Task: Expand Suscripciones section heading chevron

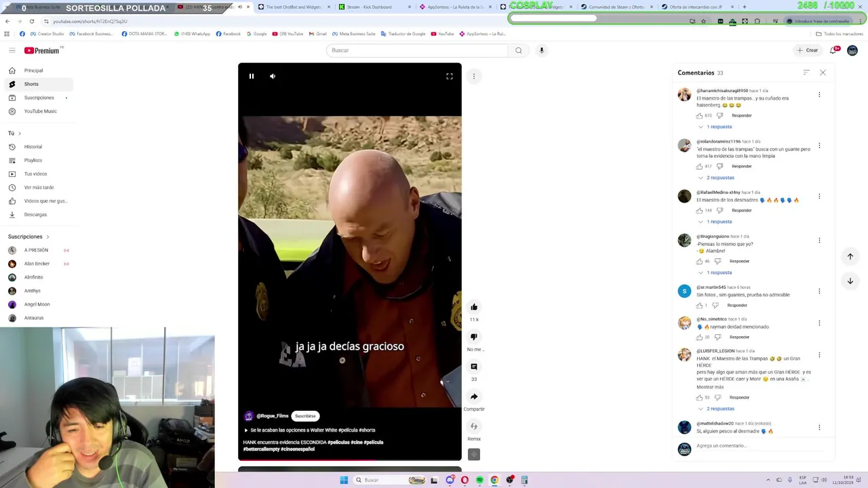Action: [x=47, y=237]
